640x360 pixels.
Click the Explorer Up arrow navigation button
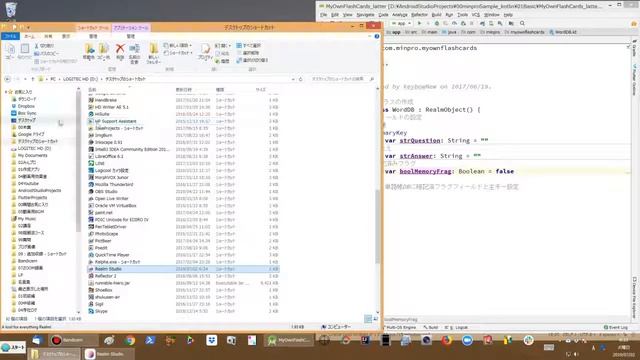[x=33, y=79]
